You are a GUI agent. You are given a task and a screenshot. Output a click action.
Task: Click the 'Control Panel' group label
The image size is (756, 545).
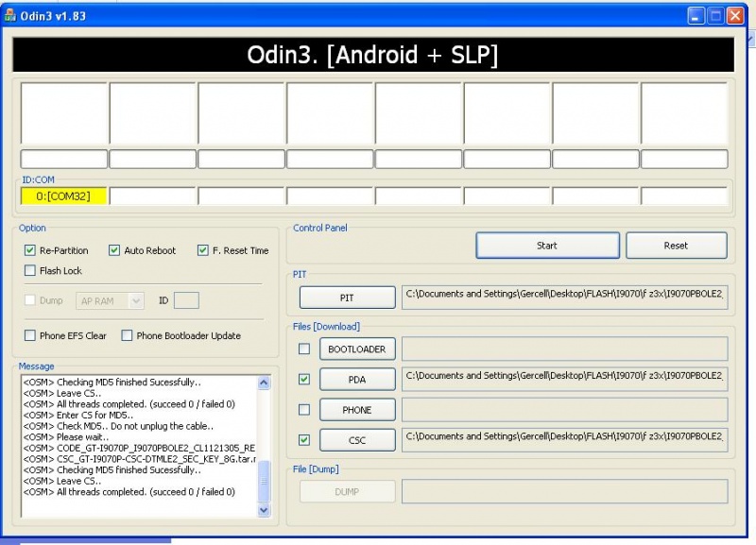pos(320,228)
